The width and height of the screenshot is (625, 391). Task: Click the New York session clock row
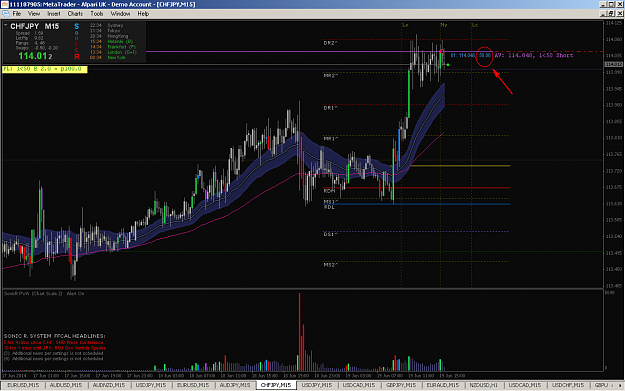click(x=108, y=58)
